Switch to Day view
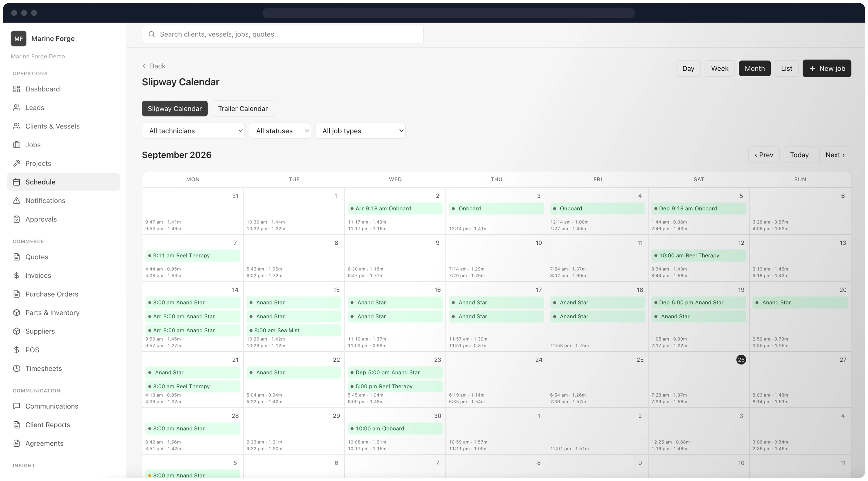 688,68
